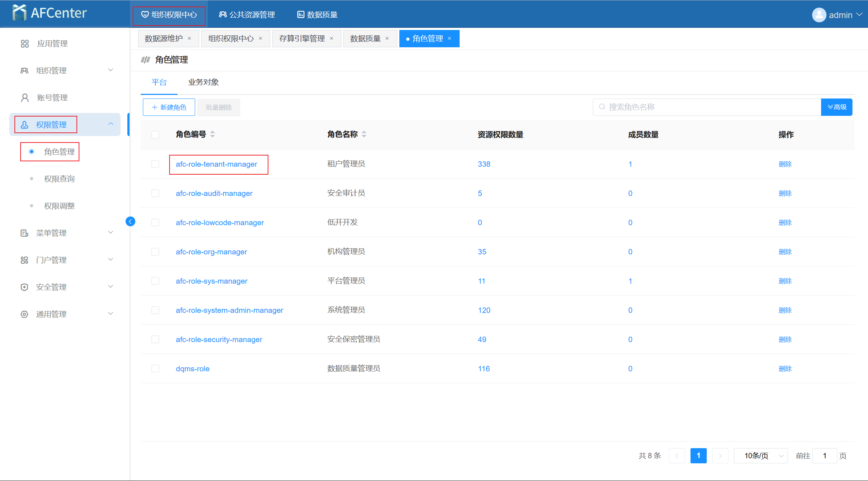This screenshot has width=868, height=481.
Task: Open the afc-role-sys-manager role link
Action: pyautogui.click(x=211, y=281)
